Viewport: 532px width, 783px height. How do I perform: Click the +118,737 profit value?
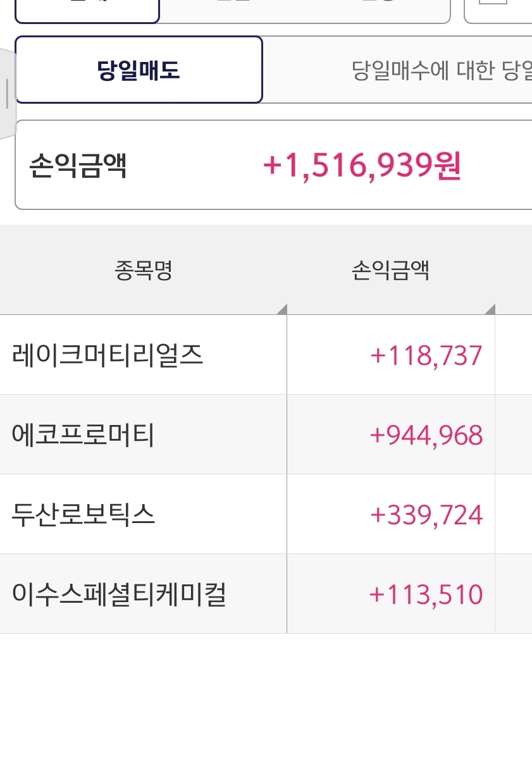pyautogui.click(x=426, y=355)
